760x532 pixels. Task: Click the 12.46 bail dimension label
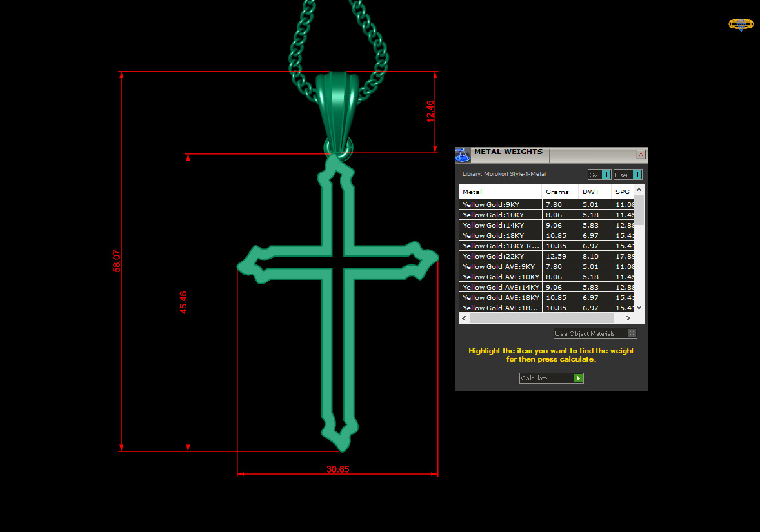(430, 112)
